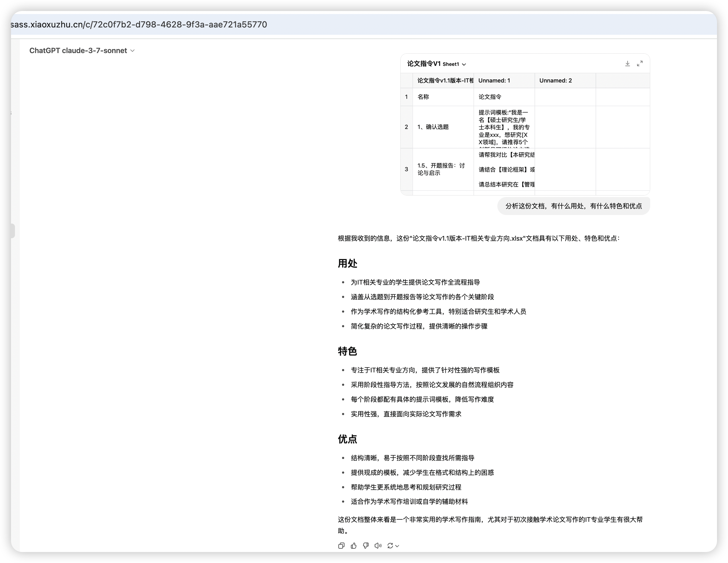Copy the assistant response

coord(341,546)
